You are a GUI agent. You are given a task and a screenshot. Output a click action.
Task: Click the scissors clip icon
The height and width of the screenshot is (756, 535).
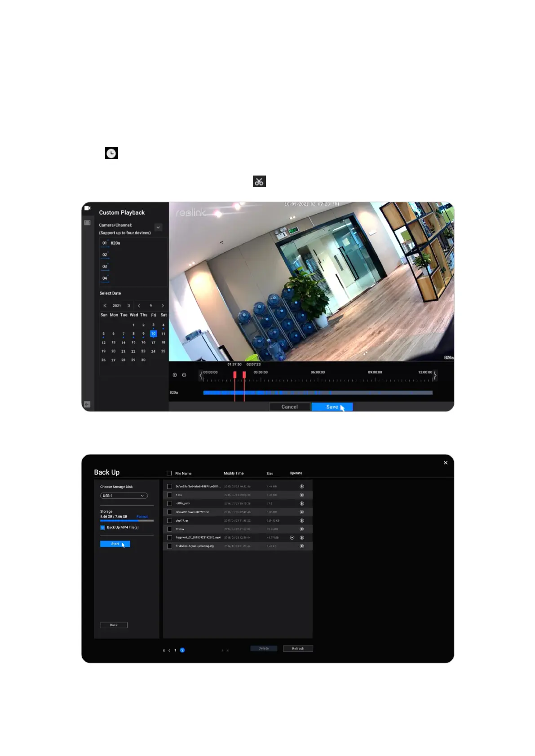point(259,181)
